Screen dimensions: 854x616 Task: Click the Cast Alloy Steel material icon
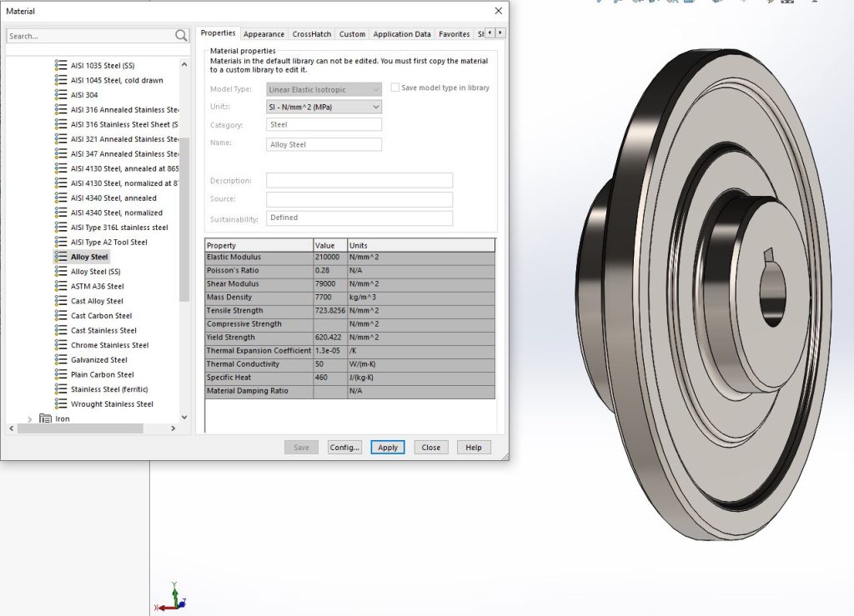pos(61,301)
